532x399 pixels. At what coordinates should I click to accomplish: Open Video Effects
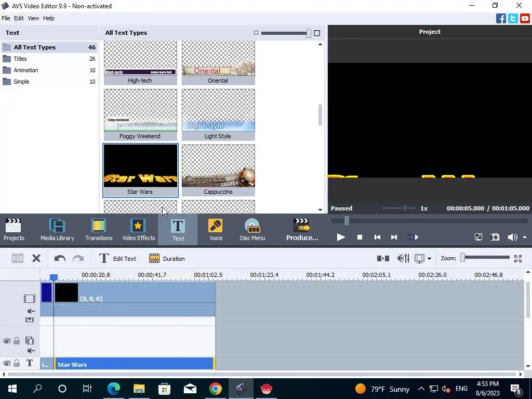tap(138, 230)
